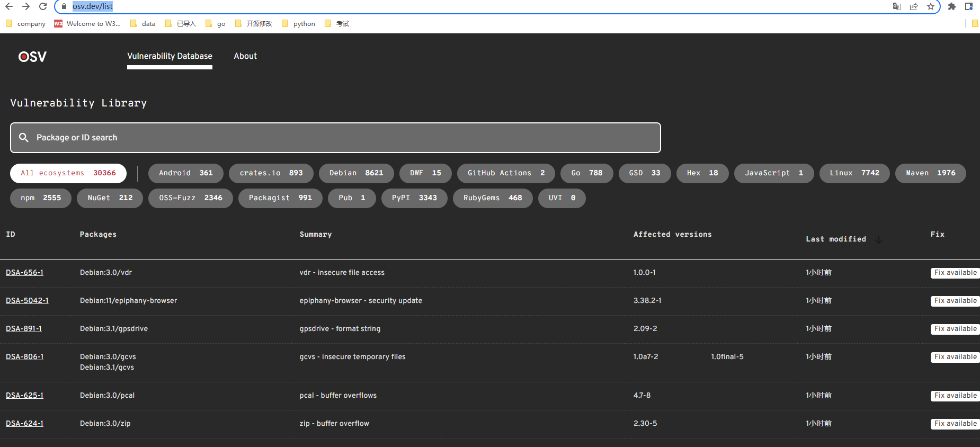
Task: Bookmark page with the star icon
Action: pyautogui.click(x=930, y=6)
